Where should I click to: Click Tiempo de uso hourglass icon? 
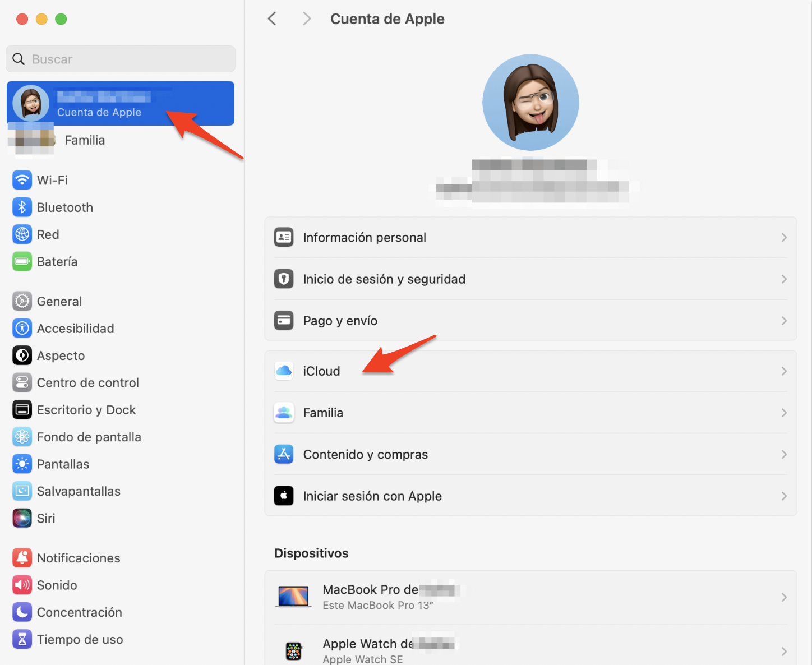click(x=22, y=639)
